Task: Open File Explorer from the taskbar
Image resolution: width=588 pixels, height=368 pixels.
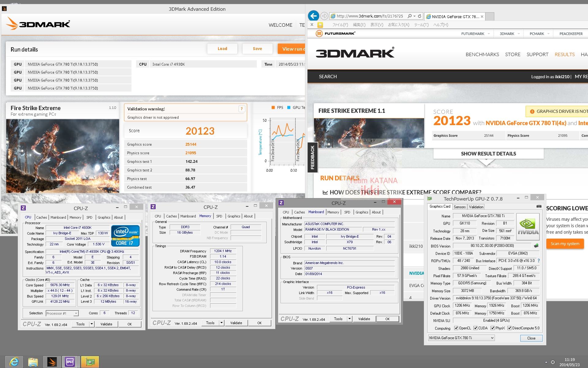Action: 33,362
